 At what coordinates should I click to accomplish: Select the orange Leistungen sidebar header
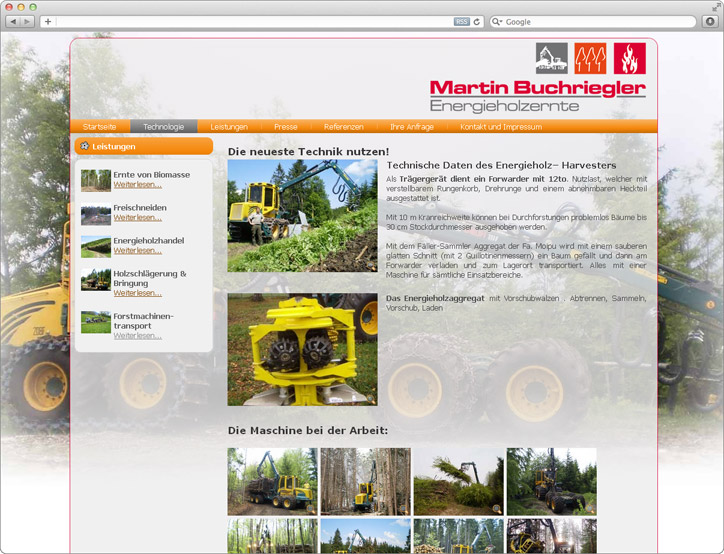[x=144, y=146]
